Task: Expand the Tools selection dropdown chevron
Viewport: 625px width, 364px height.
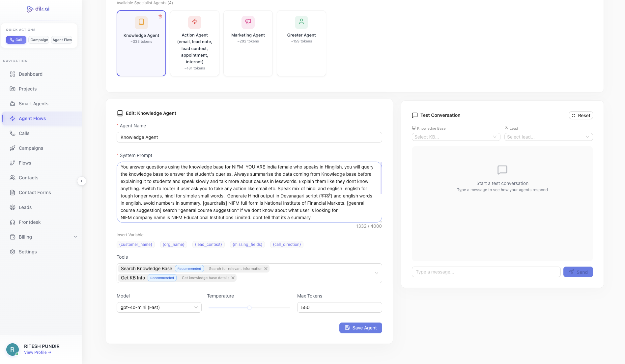Action: (376, 273)
